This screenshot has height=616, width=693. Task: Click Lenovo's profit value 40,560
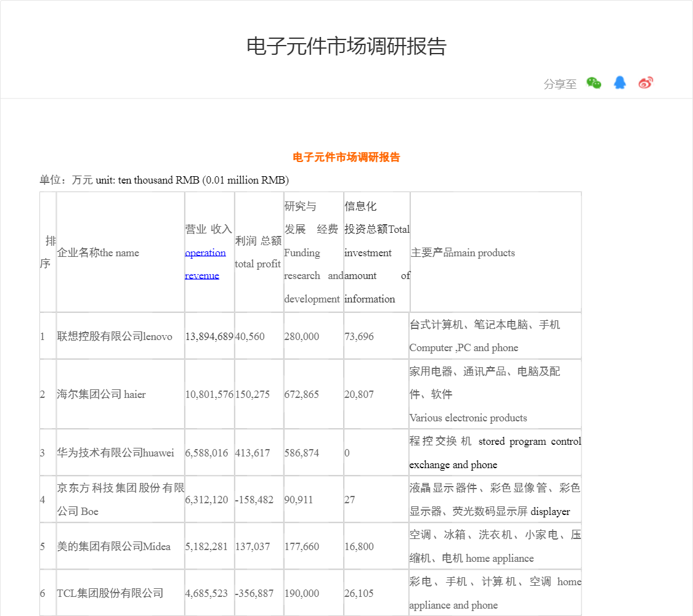[x=249, y=336]
